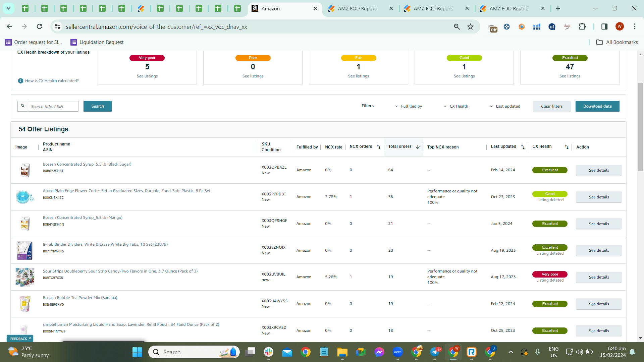Close the FEEDBACK tab
Viewport: 644px width, 362px height.
click(x=30, y=339)
